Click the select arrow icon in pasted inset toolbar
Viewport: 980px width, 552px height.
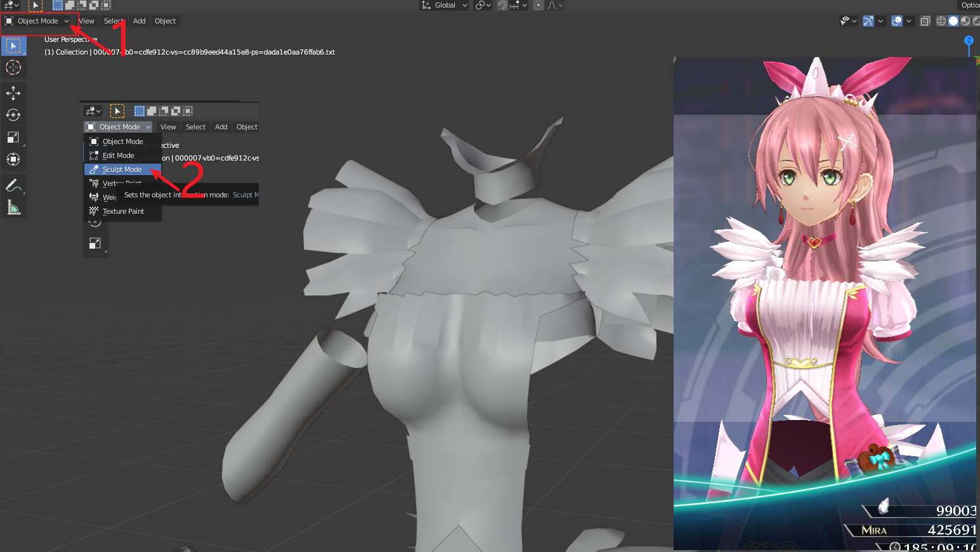pos(117,111)
